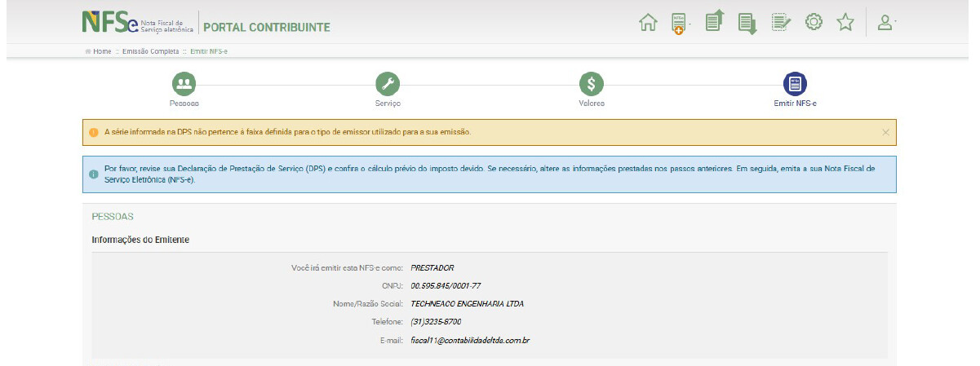This screenshot has height=366, width=980.
Task: Open the settings gear icon
Action: click(x=814, y=23)
